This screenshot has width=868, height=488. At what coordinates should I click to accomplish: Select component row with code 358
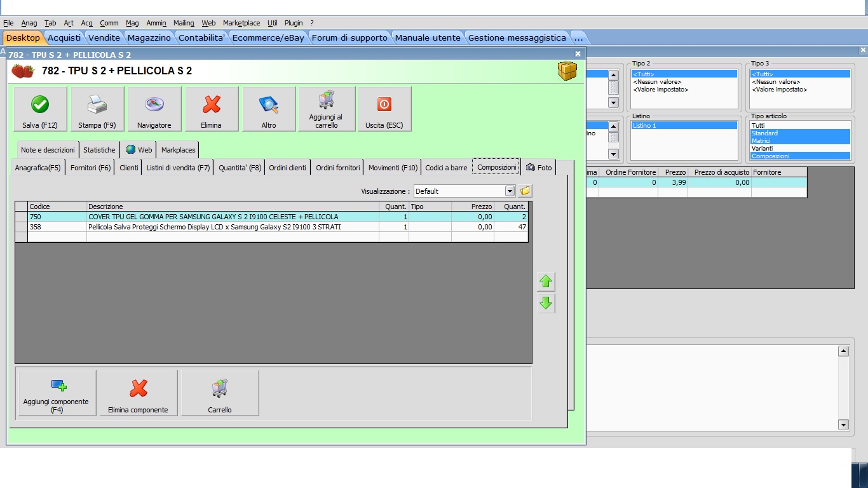click(271, 227)
